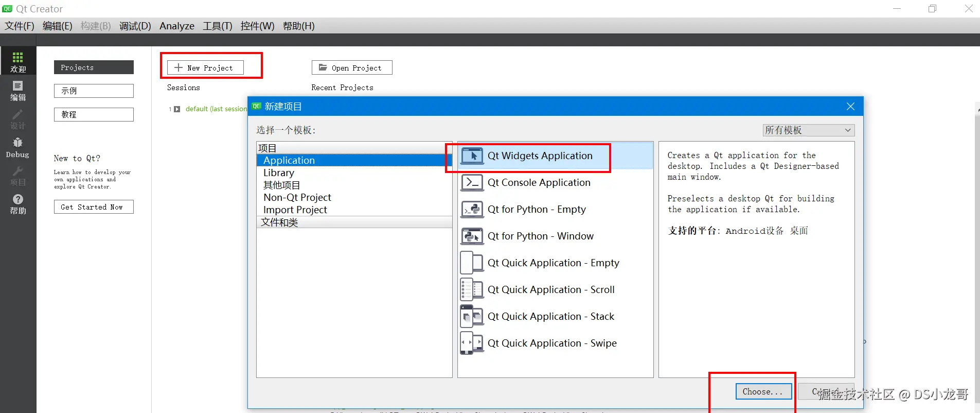The width and height of the screenshot is (980, 413).
Task: Open the 文件(F) menu
Action: [20, 26]
